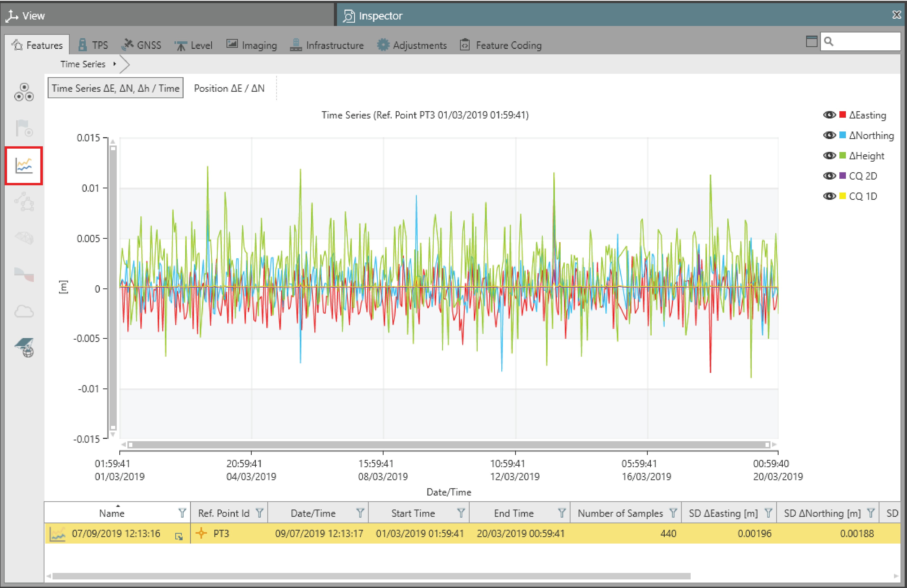Switch to the Imaging tab
The image size is (907, 588).
(251, 45)
